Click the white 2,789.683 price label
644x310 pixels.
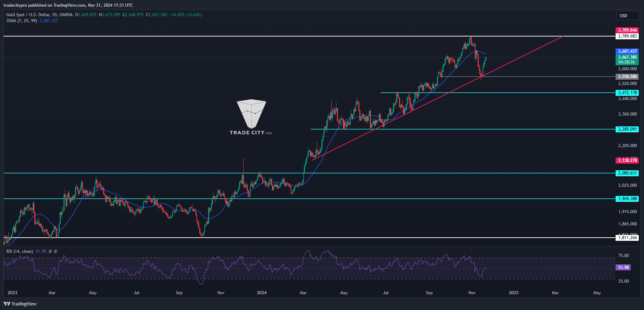[x=627, y=36]
